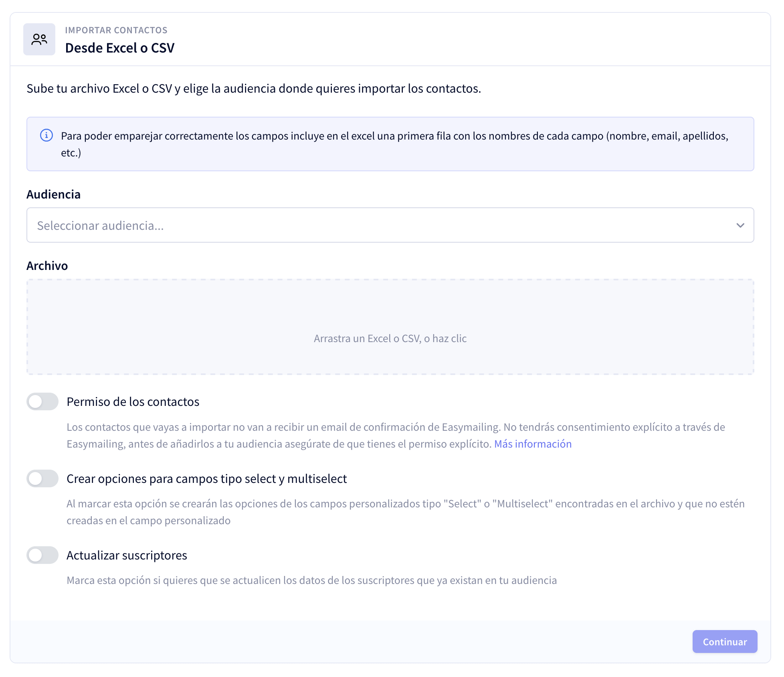Click the chevron arrow of the audience selector
This screenshot has width=784, height=677.
point(740,225)
